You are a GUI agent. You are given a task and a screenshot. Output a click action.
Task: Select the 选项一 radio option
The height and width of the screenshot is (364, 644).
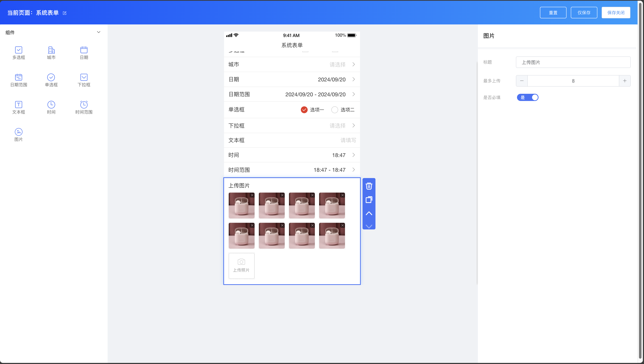click(304, 110)
